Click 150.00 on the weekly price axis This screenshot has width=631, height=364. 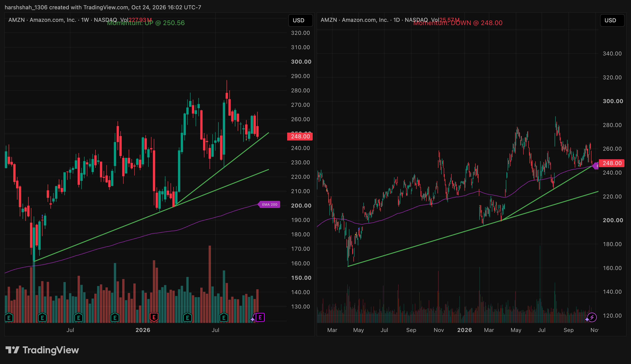coord(301,278)
